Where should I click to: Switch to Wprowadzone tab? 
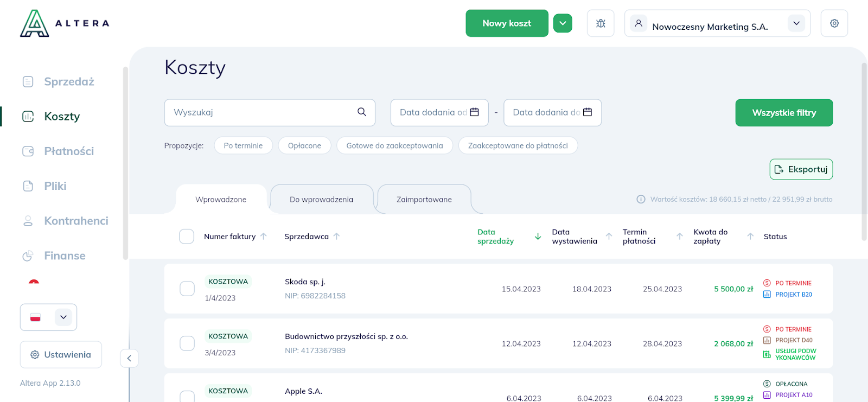tap(221, 199)
